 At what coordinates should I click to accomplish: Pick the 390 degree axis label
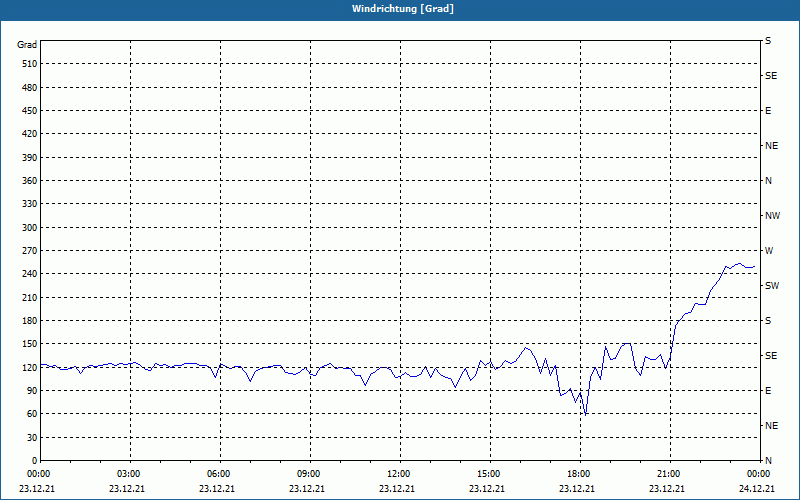pos(30,158)
